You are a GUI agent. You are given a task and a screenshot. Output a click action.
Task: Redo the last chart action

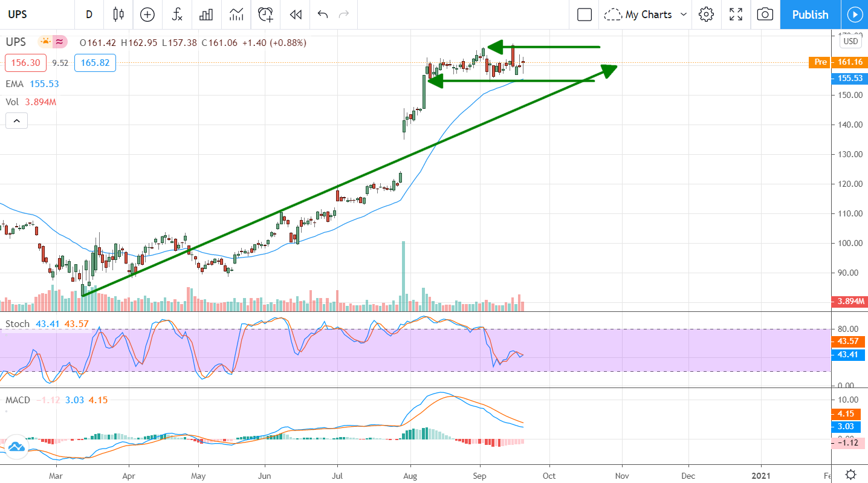pyautogui.click(x=343, y=14)
